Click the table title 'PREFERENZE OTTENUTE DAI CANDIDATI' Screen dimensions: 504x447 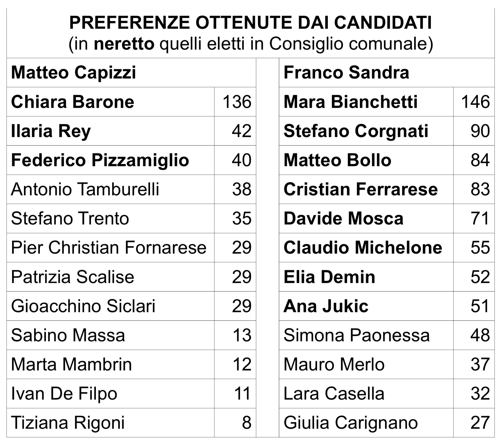pyautogui.click(x=250, y=23)
